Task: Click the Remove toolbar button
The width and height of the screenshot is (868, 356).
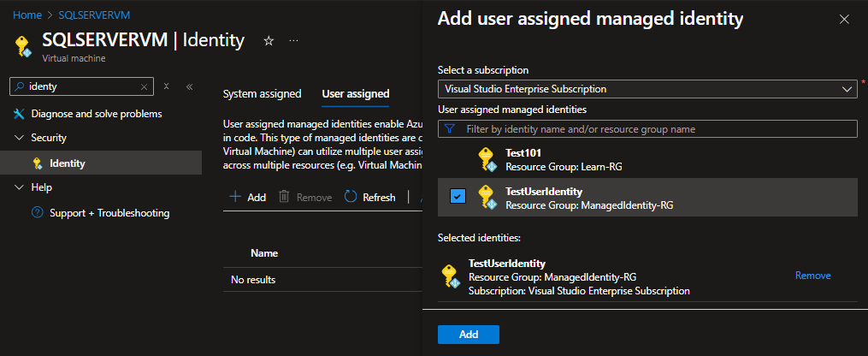Action: [x=305, y=197]
